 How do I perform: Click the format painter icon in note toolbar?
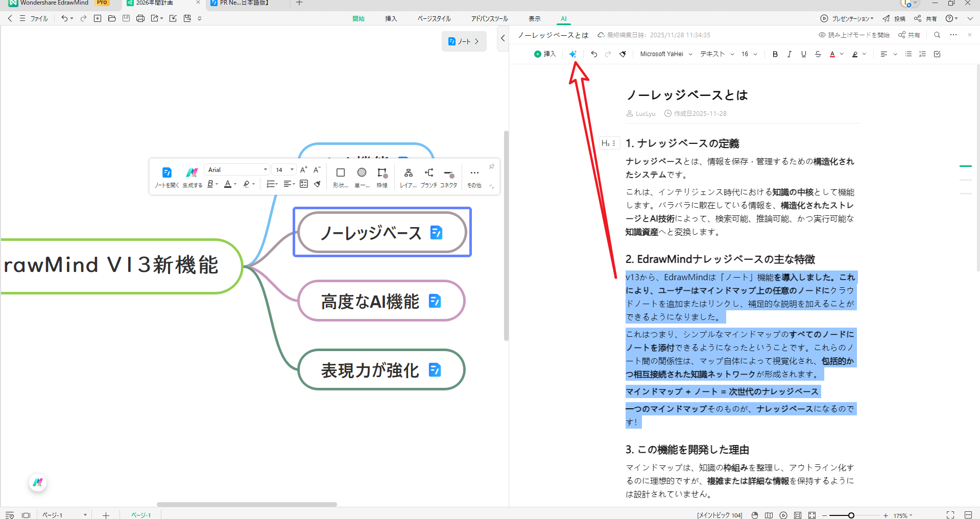[x=623, y=54]
